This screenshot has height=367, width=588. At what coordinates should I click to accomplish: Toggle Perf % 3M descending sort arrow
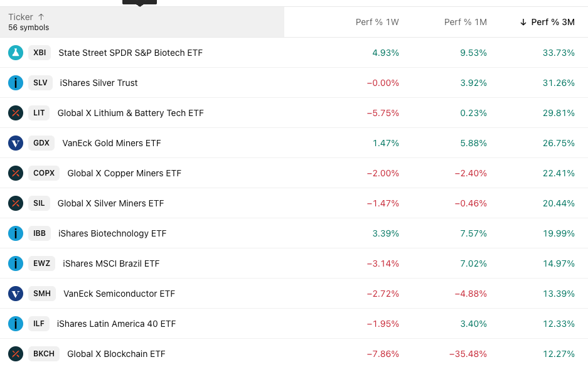(523, 22)
